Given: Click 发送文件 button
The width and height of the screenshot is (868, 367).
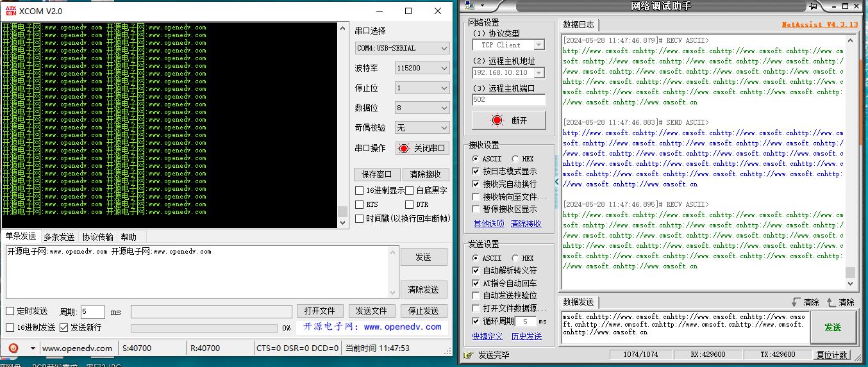Looking at the screenshot, I should [x=372, y=311].
